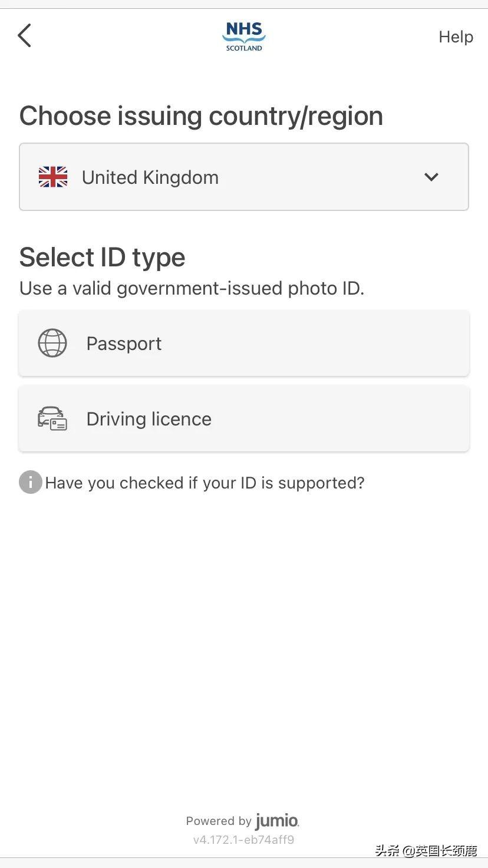The image size is (488, 868).
Task: Open the Help link
Action: tap(456, 37)
